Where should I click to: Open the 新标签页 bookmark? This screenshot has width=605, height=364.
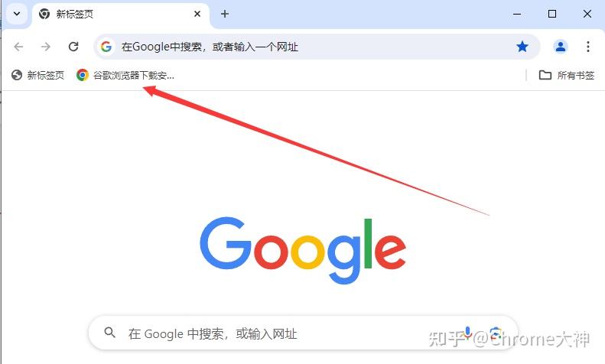tap(37, 75)
